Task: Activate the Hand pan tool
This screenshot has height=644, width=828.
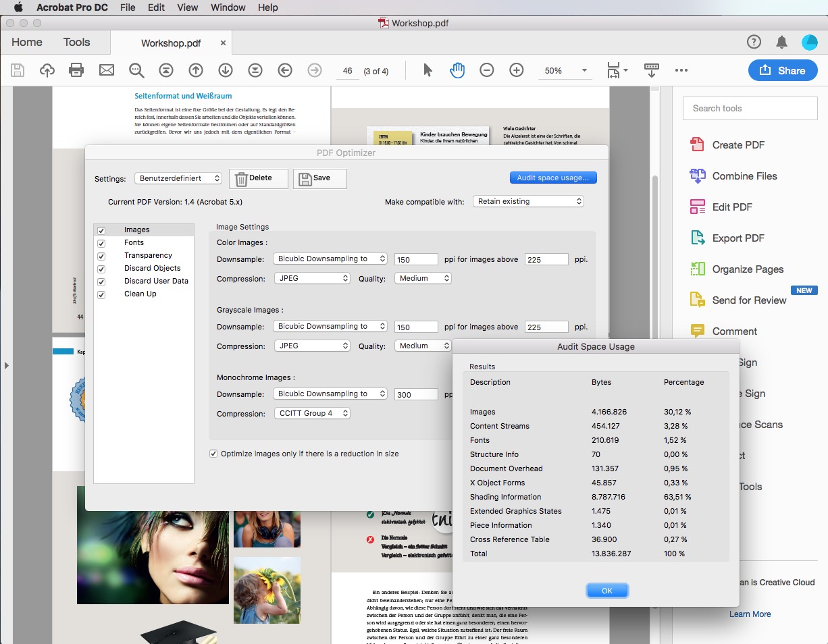Action: 457,70
